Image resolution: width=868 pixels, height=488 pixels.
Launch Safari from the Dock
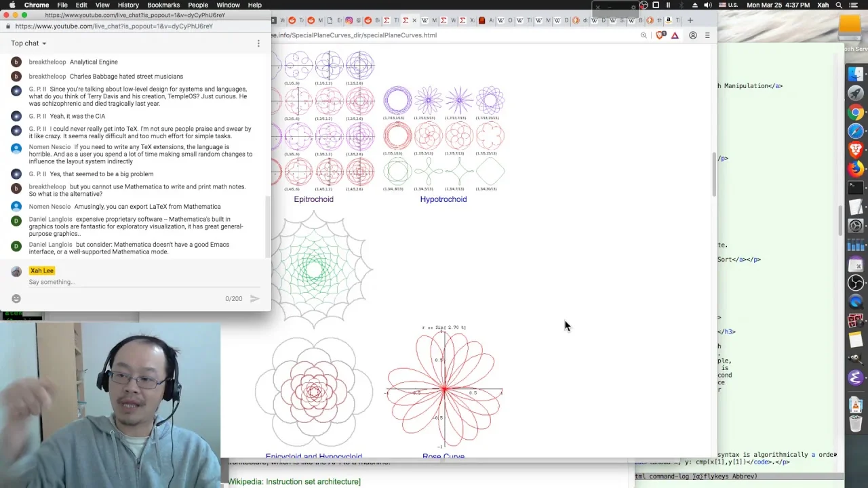[x=856, y=131]
